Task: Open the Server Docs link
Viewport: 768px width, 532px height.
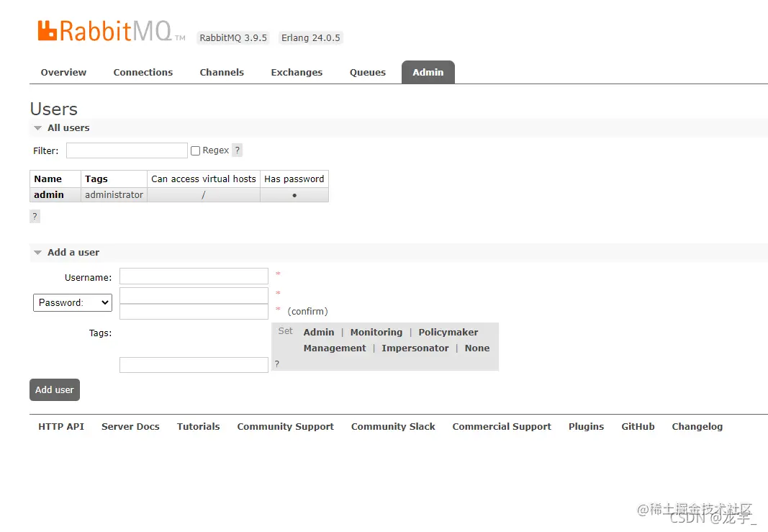Action: point(130,427)
